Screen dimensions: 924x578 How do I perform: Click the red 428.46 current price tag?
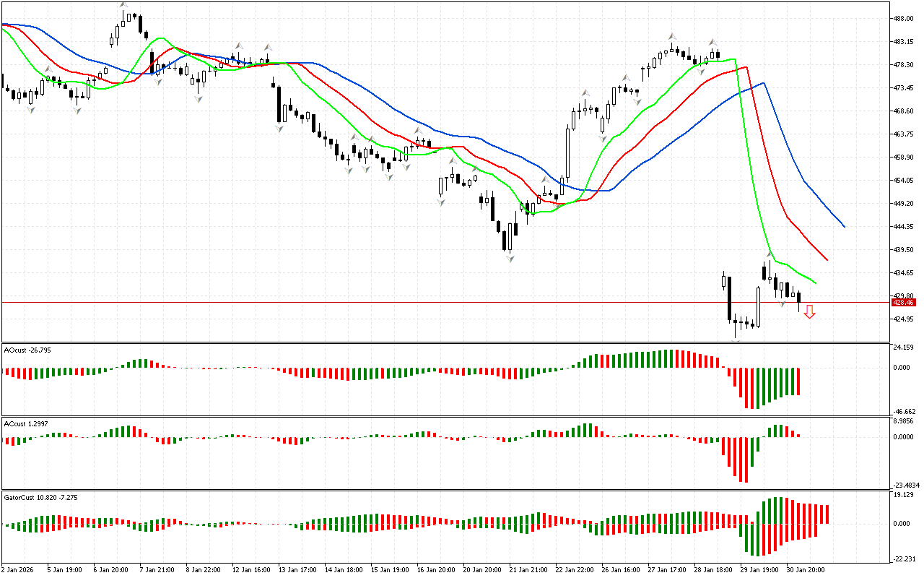click(903, 303)
